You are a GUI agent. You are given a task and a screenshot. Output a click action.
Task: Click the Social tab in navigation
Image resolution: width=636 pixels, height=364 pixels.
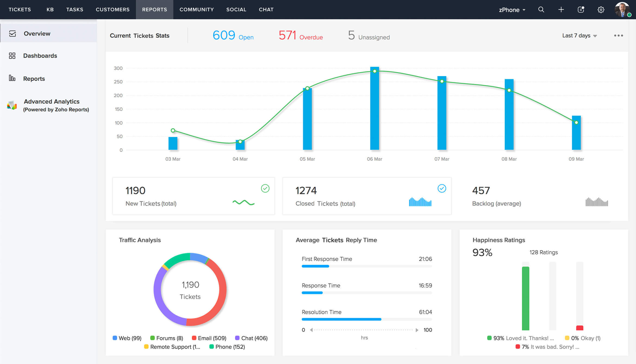tap(236, 9)
